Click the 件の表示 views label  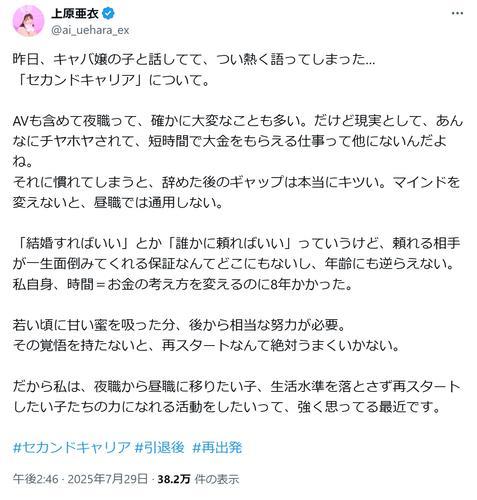pyautogui.click(x=217, y=479)
